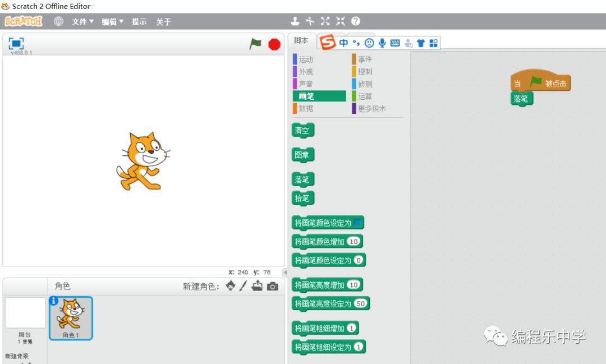Select the 画笔 pen category

click(319, 96)
